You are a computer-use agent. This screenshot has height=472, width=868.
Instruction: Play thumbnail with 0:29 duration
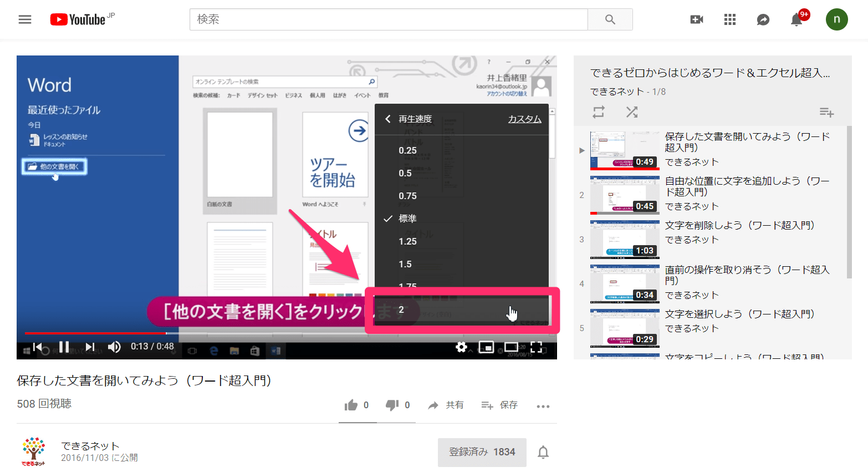click(625, 328)
